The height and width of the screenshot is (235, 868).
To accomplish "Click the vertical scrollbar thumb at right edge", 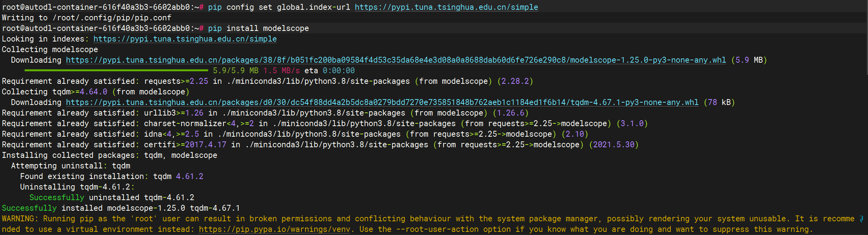I will pyautogui.click(x=866, y=37).
